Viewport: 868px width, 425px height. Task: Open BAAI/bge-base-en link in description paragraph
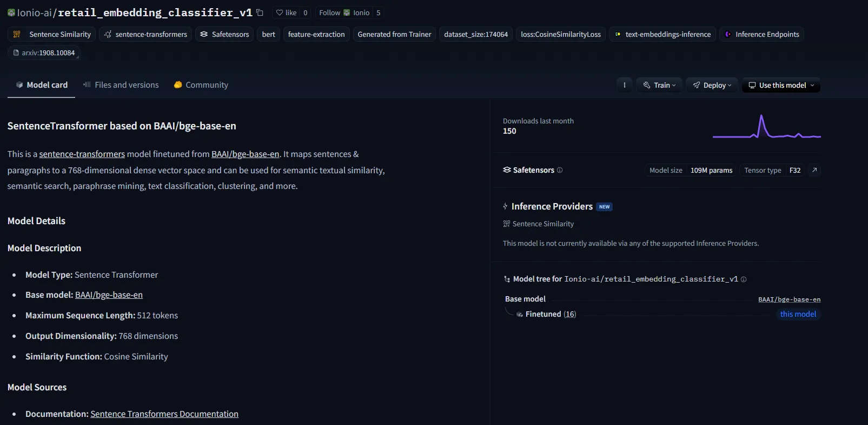(x=246, y=154)
